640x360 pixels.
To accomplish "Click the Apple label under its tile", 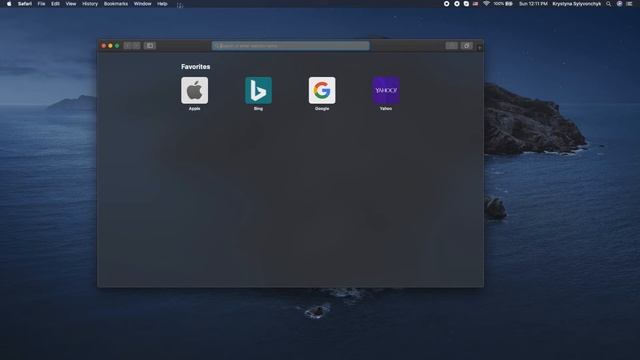I will [x=195, y=109].
